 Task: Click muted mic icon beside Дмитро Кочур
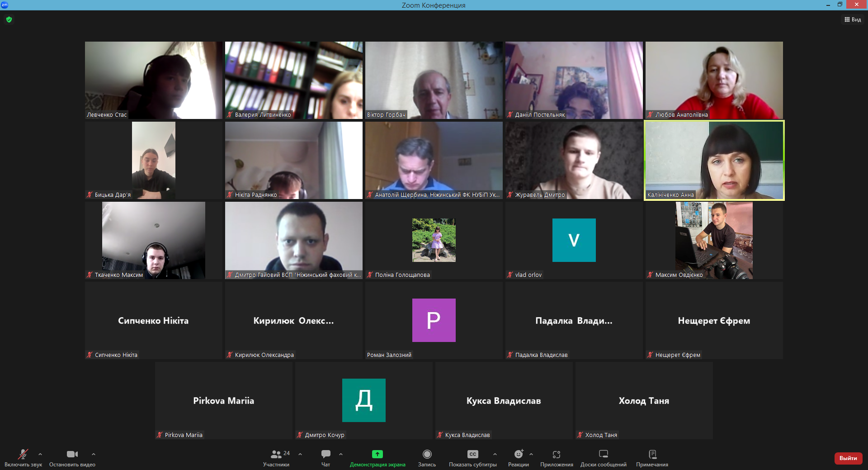[x=300, y=435]
